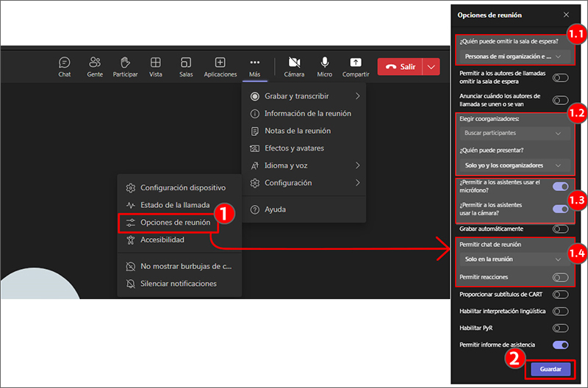Open the ¿Quién puede presentar? dropdown

(512, 165)
